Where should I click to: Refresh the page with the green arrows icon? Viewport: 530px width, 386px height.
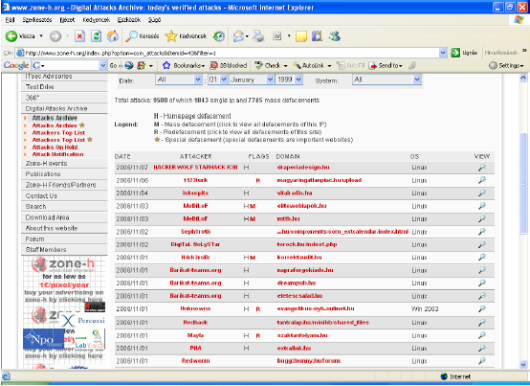96,36
